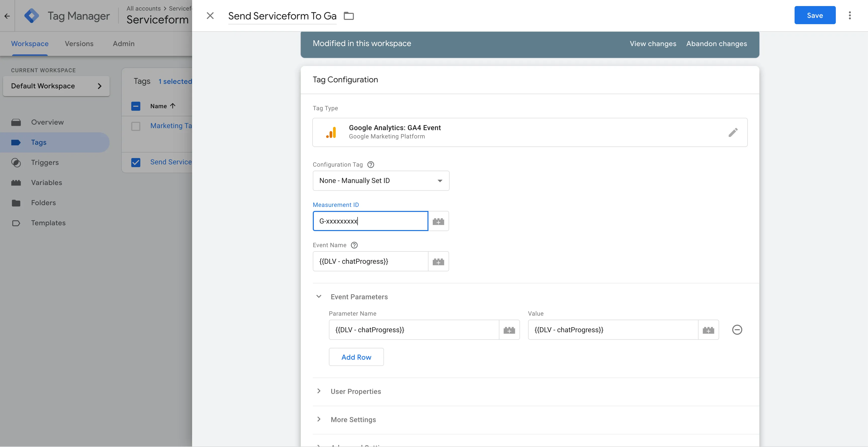This screenshot has width=868, height=447.
Task: Click the Tag Manager diamond logo
Action: click(x=32, y=16)
